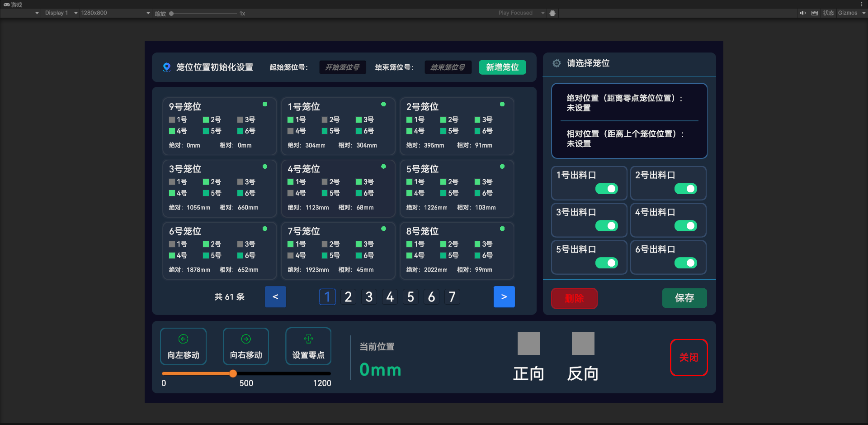Click the speed slider track near 1200
This screenshot has height=425, width=868.
(323, 373)
